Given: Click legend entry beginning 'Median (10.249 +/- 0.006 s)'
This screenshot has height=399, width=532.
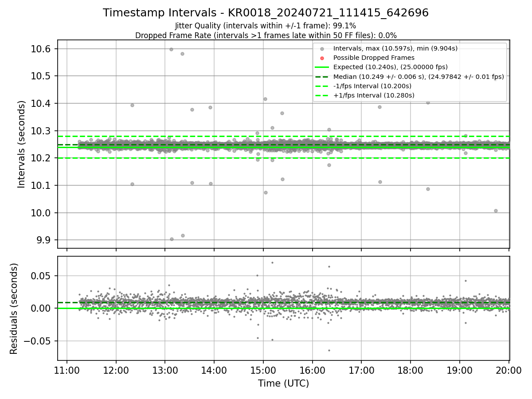Looking at the screenshot, I should pyautogui.click(x=419, y=77).
